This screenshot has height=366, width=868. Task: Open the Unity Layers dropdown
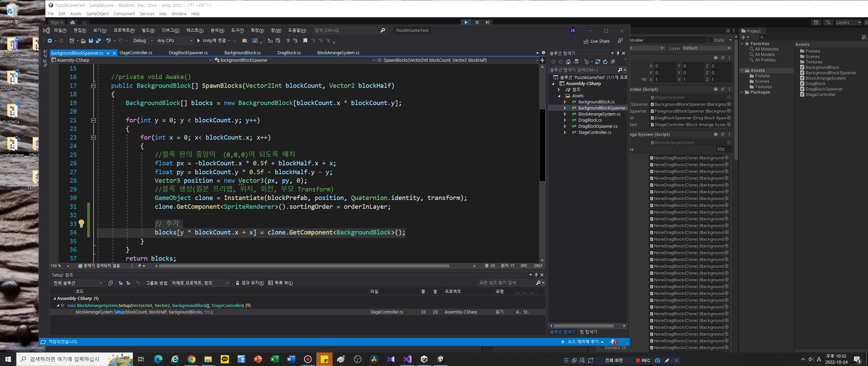click(848, 22)
